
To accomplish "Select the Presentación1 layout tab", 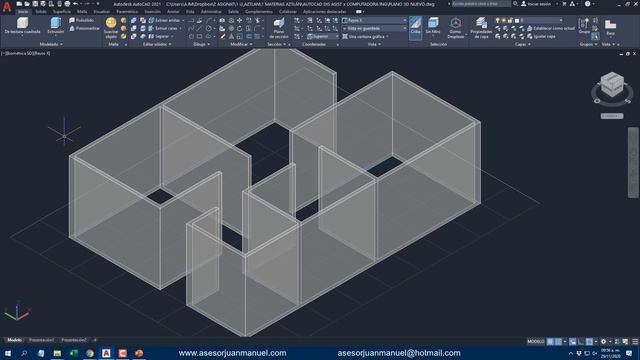I will pyautogui.click(x=41, y=340).
